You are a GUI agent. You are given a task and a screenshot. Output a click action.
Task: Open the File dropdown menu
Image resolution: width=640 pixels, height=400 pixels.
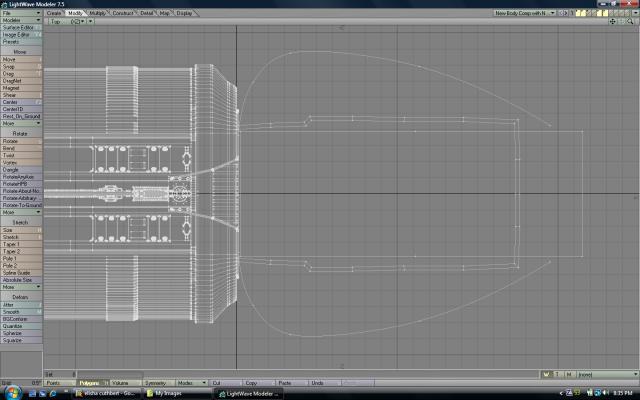21,13
